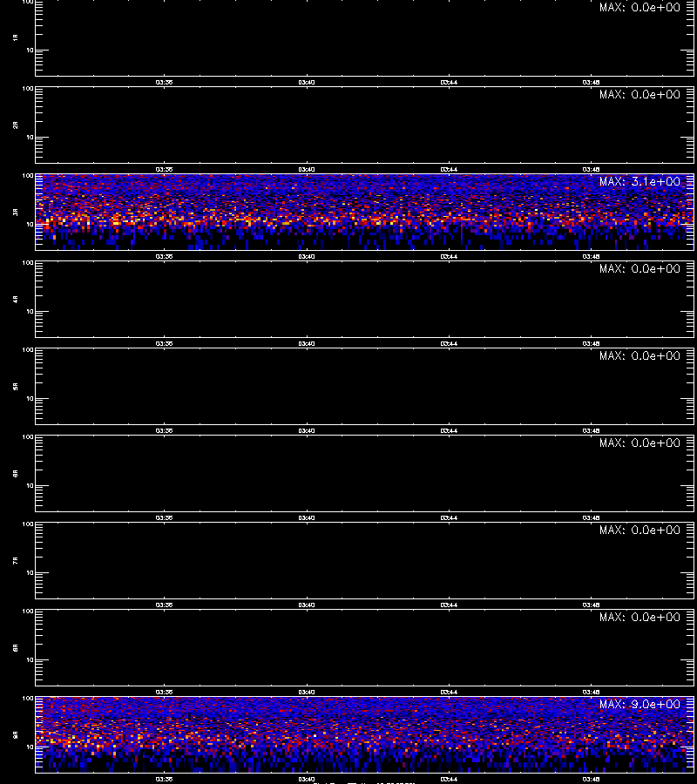Click the 03:44 time tick under panel 3R
This screenshot has width=697, height=784.
pyautogui.click(x=449, y=256)
